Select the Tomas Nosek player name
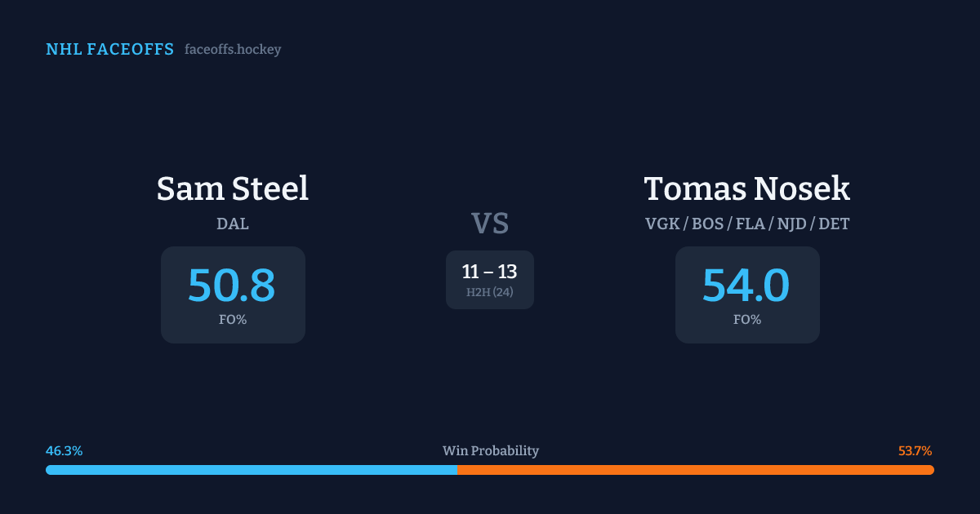 pyautogui.click(x=747, y=188)
